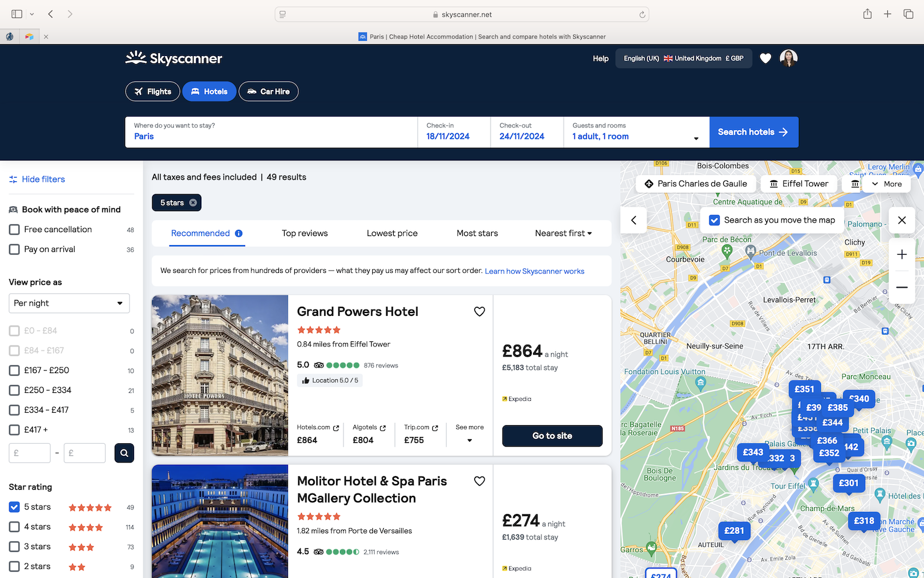Screen dimensions: 924x578
Task: Open the language and currency selector
Action: click(684, 58)
